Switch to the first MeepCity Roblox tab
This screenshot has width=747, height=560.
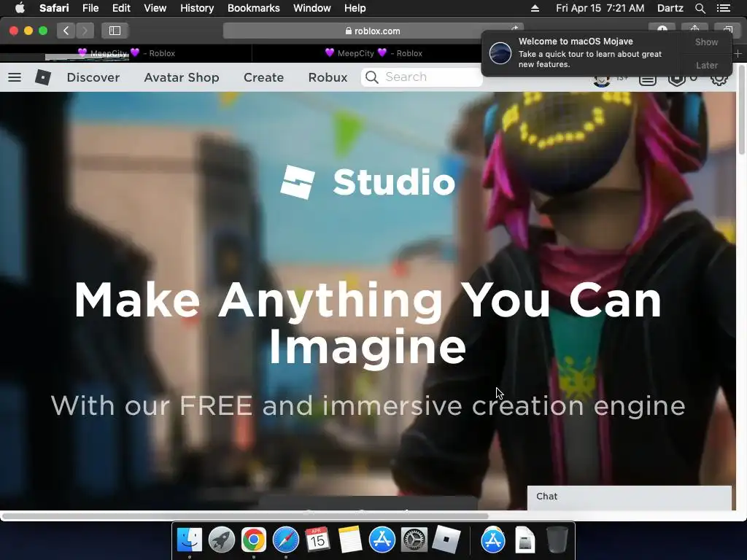coord(126,53)
